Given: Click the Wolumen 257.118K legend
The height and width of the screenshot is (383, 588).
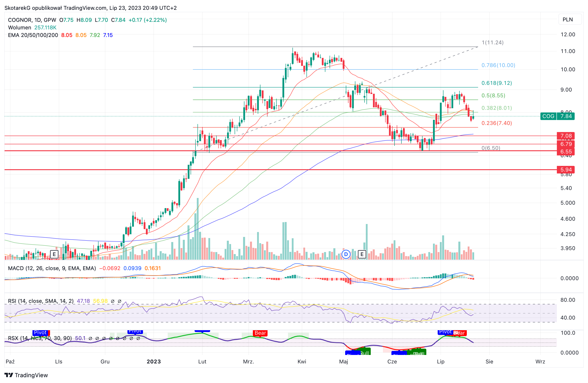Looking at the screenshot, I should tap(32, 27).
